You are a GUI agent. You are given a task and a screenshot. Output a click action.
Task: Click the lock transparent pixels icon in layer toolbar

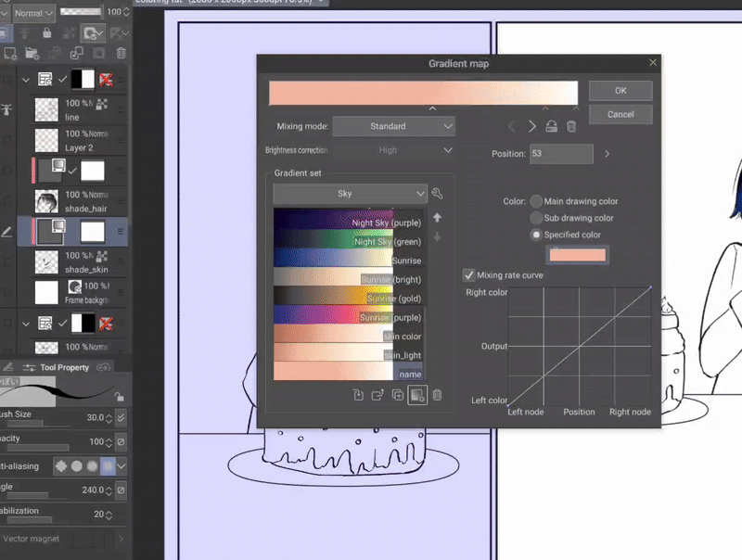(x=70, y=32)
